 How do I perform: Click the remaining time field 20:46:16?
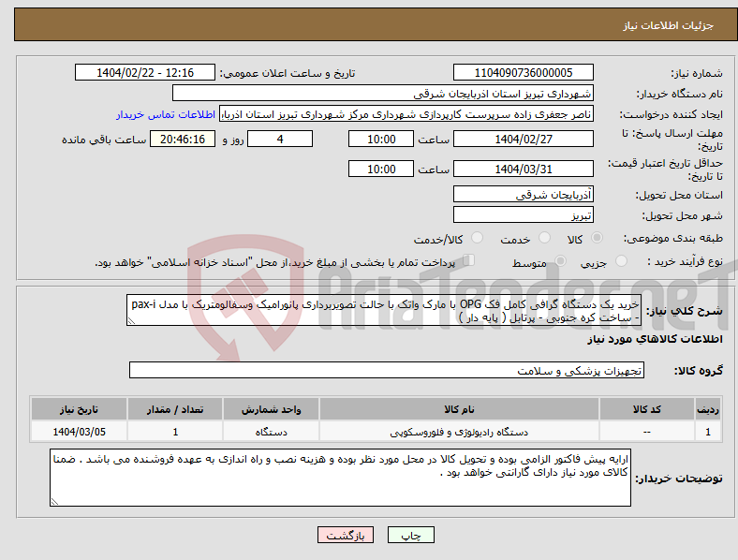pos(183,139)
